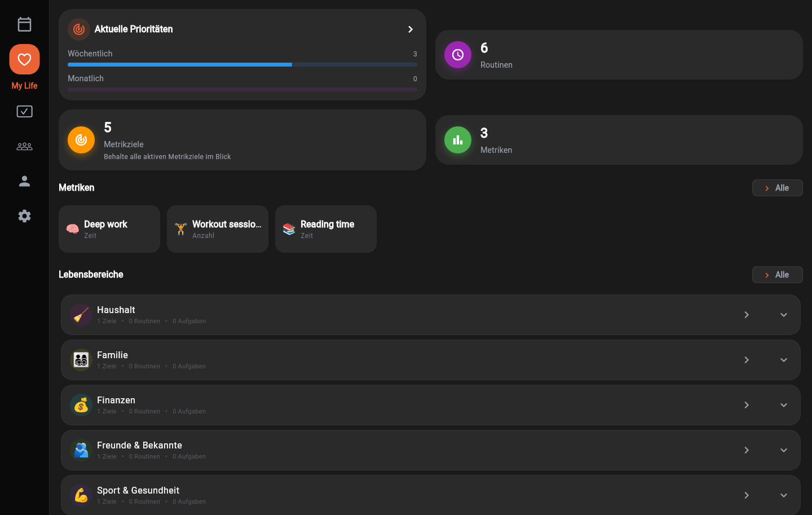812x515 pixels.
Task: Open the calendar sidebar icon
Action: pos(24,24)
